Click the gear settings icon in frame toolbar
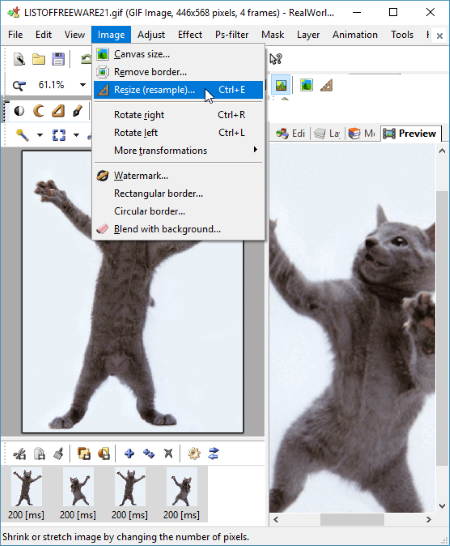Image resolution: width=450 pixels, height=546 pixels. point(194,454)
